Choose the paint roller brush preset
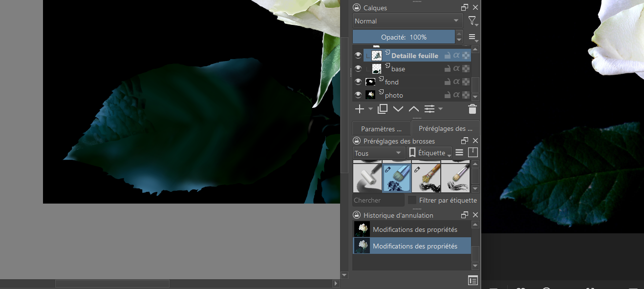This screenshot has width=644, height=289. 367,178
